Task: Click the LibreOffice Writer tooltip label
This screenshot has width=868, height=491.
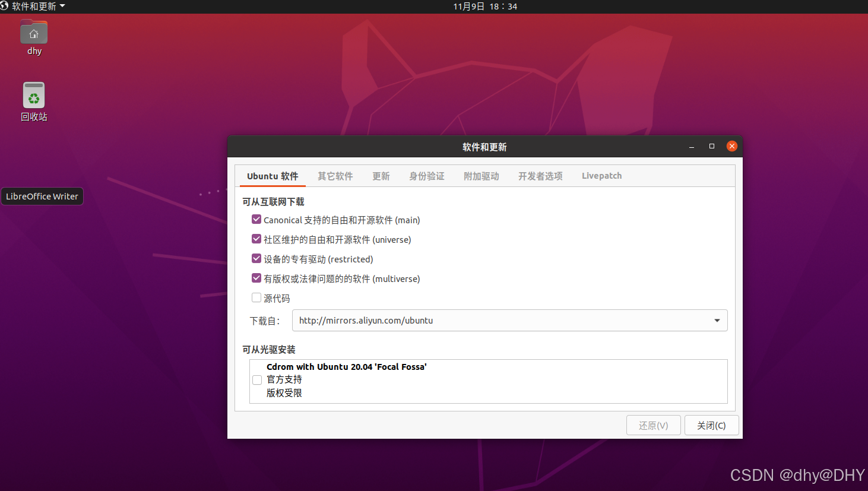Action: pos(42,197)
